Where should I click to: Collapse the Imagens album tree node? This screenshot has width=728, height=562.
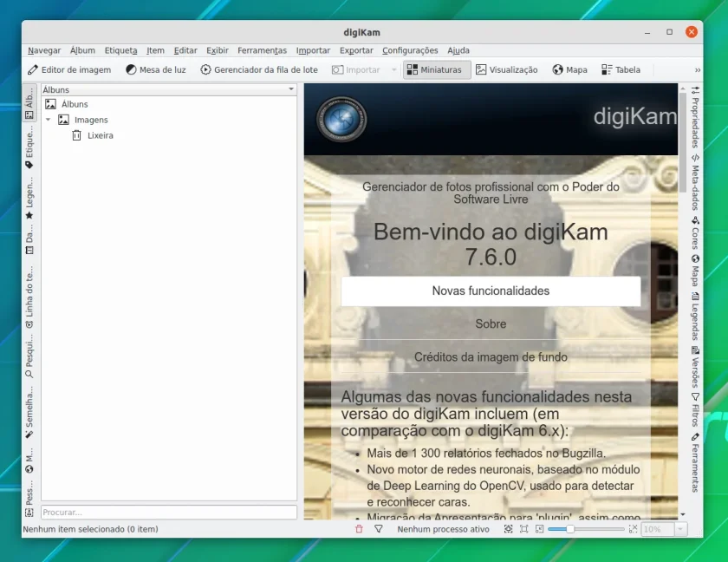coord(48,120)
